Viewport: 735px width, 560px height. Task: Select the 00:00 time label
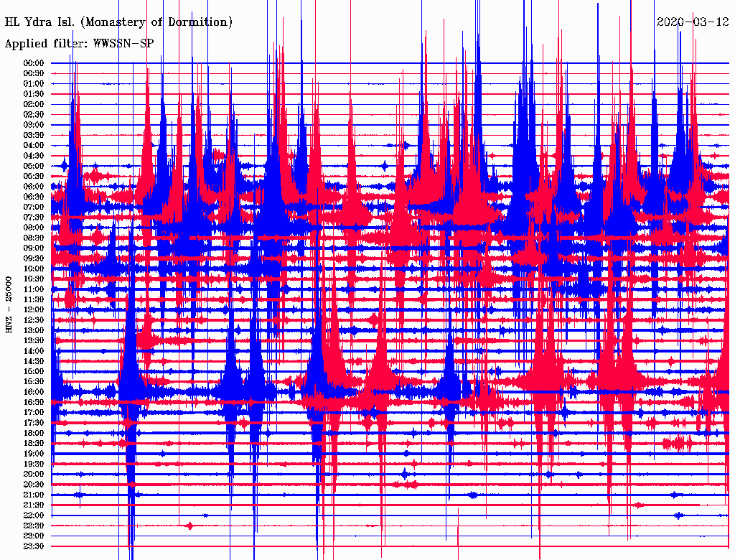[x=34, y=63]
